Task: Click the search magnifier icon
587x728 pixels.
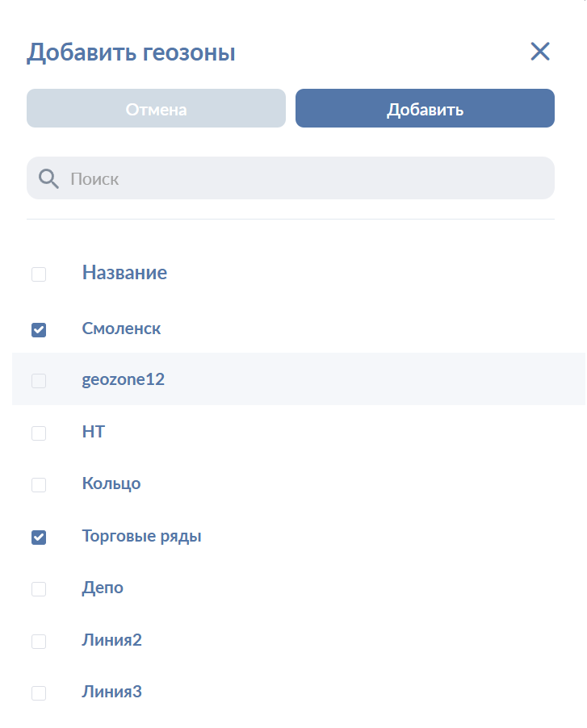Action: tap(48, 178)
